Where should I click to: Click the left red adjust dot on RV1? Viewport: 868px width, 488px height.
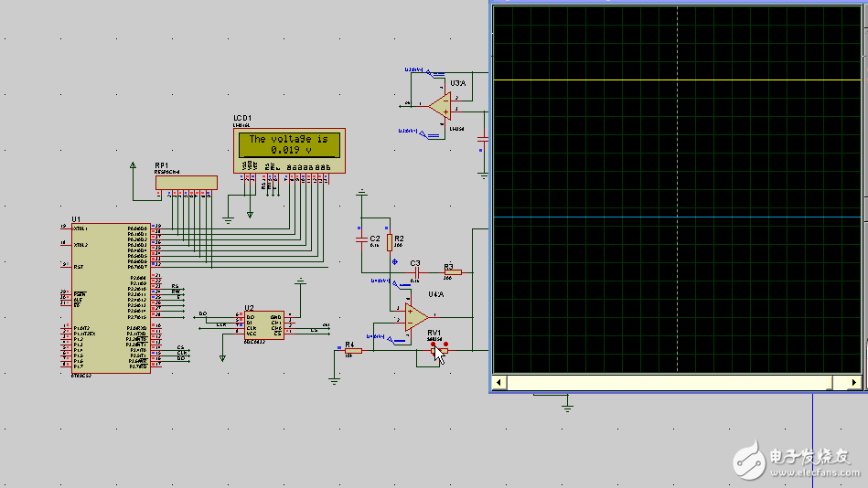(433, 345)
